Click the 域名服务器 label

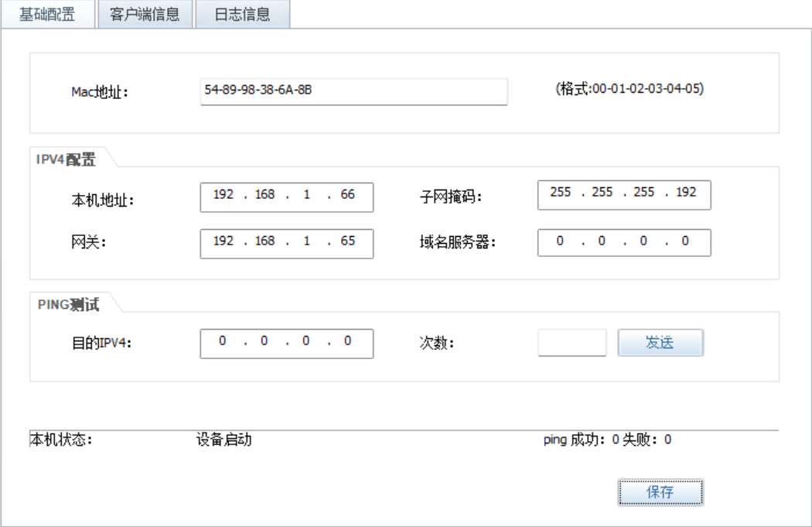coord(457,242)
